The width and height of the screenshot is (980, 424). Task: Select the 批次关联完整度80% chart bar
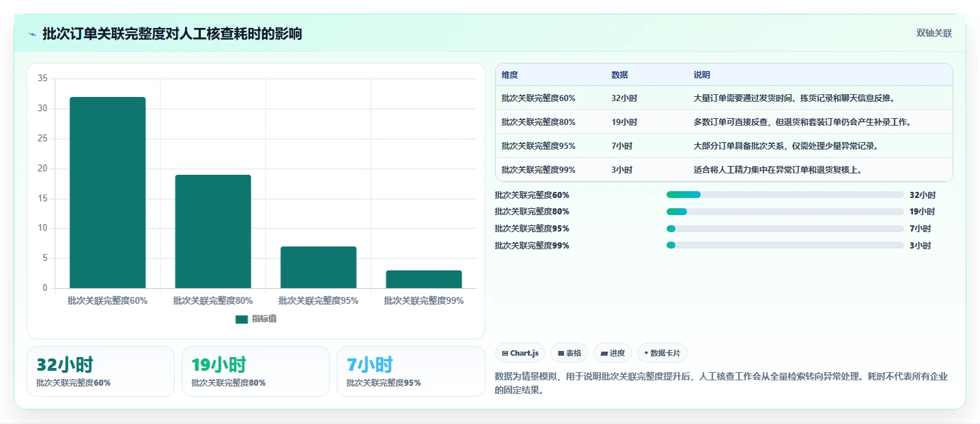click(x=213, y=231)
